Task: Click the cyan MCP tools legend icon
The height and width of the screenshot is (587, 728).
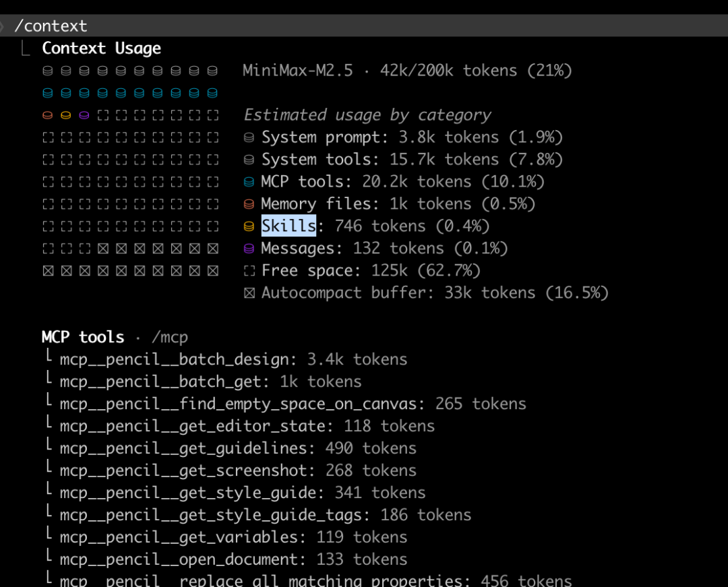Action: tap(249, 182)
